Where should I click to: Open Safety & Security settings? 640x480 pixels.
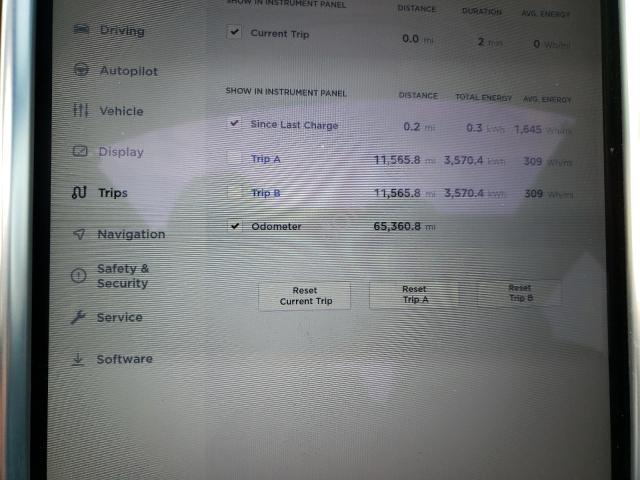pos(111,276)
